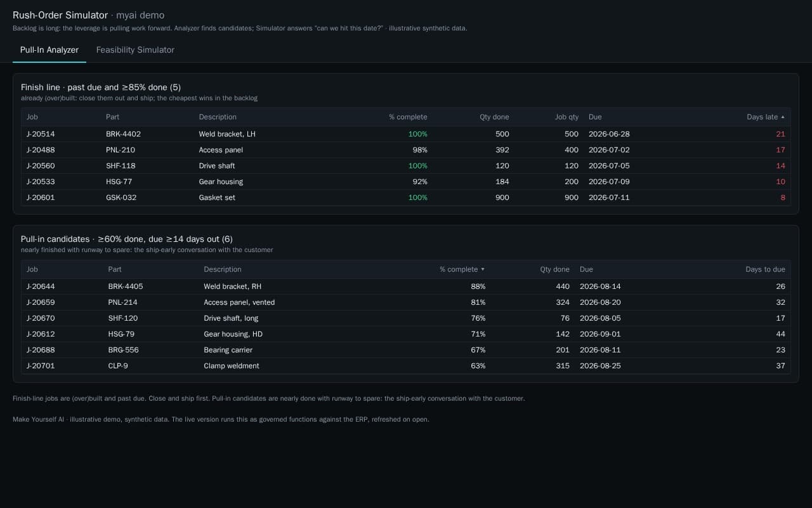The width and height of the screenshot is (812, 508).
Task: Choose job J-20601
Action: pyautogui.click(x=41, y=197)
